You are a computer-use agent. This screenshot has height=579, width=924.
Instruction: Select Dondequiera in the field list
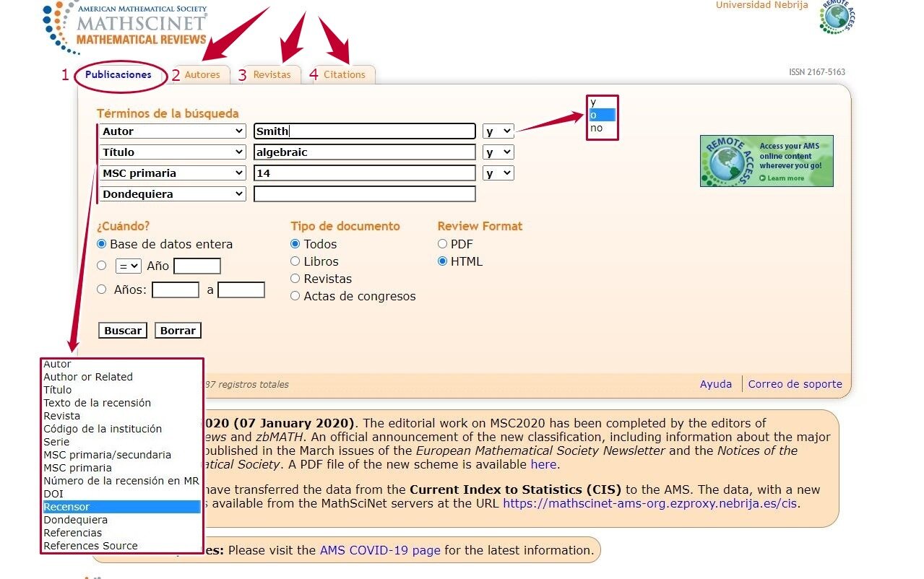pyautogui.click(x=121, y=520)
